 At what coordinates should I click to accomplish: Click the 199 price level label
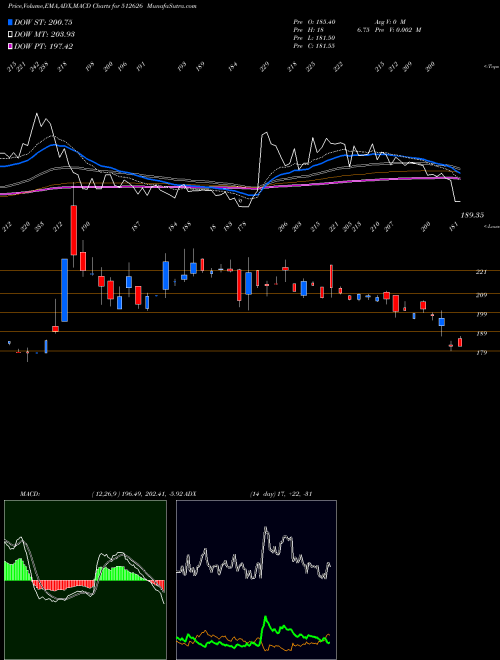tap(481, 314)
